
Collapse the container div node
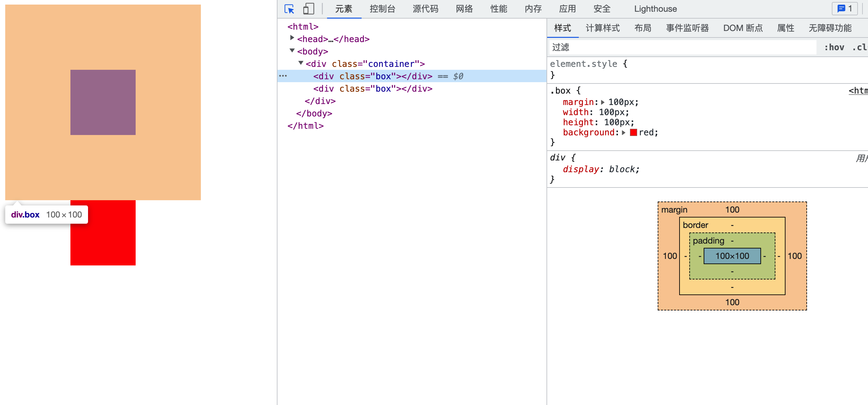[301, 63]
